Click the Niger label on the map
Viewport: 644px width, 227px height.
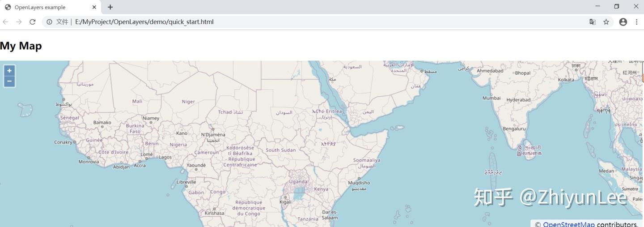[x=188, y=102]
